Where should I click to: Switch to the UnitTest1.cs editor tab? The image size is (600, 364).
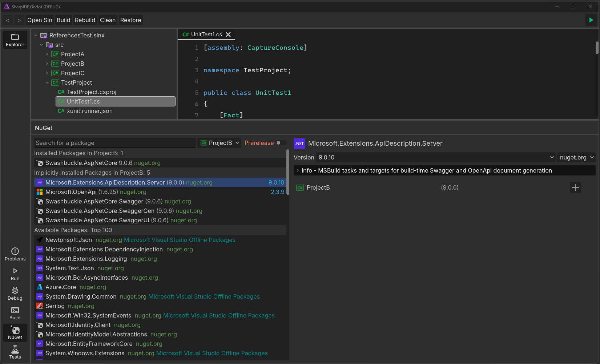click(206, 35)
